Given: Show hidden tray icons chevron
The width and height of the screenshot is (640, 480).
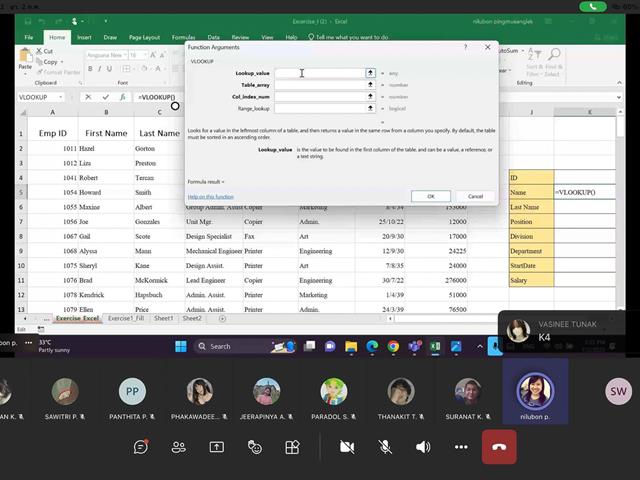Looking at the screenshot, I should click(480, 346).
